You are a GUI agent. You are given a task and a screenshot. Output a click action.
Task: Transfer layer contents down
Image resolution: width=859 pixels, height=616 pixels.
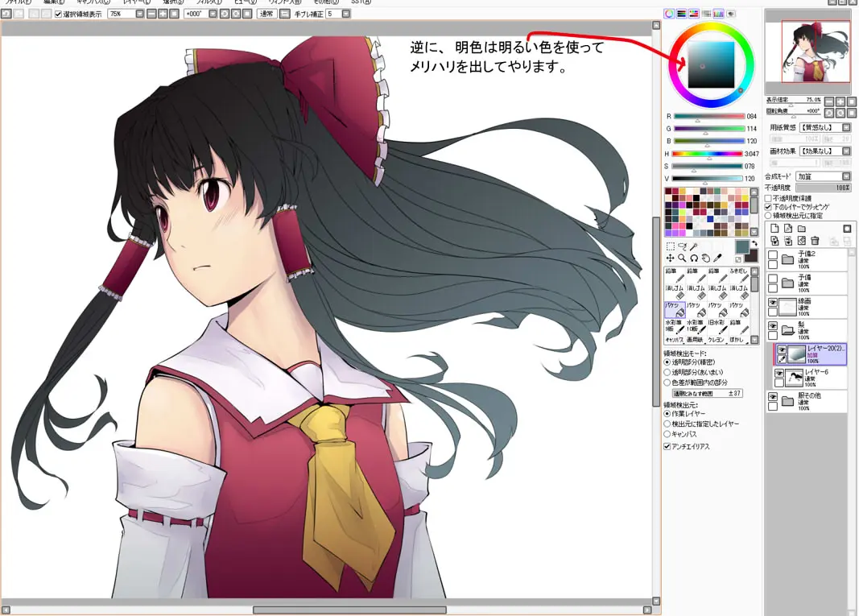[774, 241]
